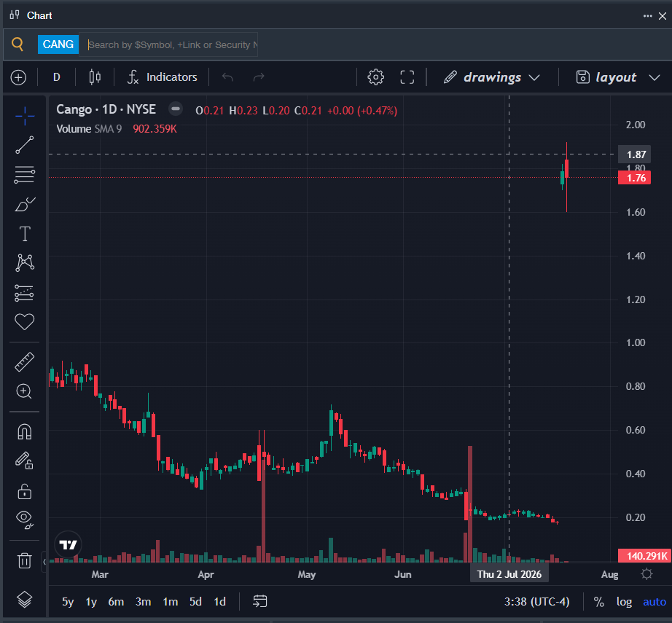Image resolution: width=672 pixels, height=623 pixels.
Task: Enter fullscreen mode
Action: (x=407, y=77)
